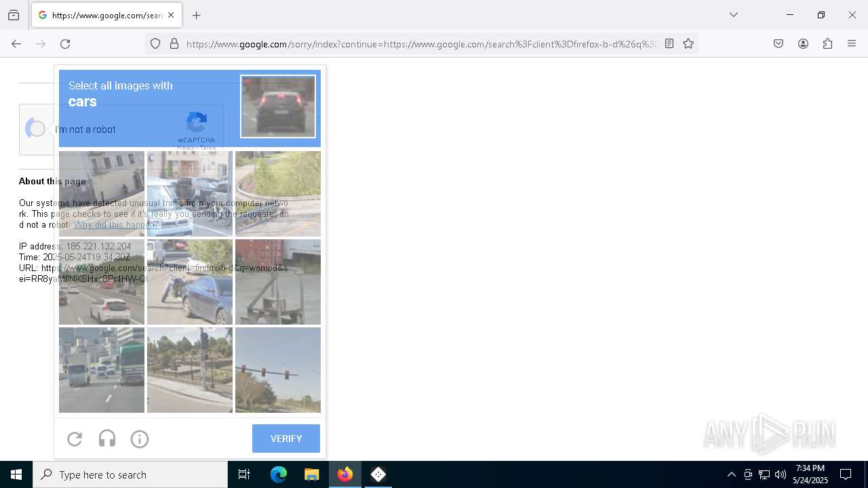Image resolution: width=868 pixels, height=488 pixels.
Task: Open captcha help info icon
Action: [140, 439]
